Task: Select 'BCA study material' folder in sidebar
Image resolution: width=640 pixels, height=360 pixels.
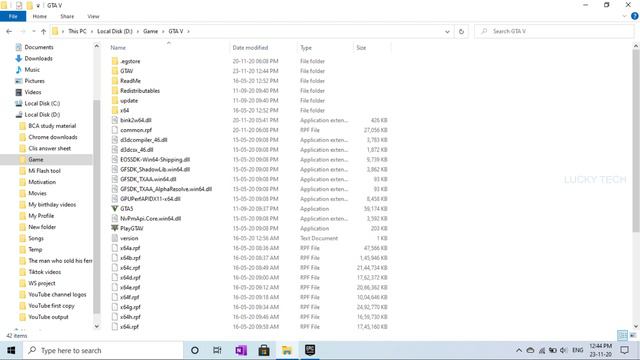Action: tap(52, 126)
